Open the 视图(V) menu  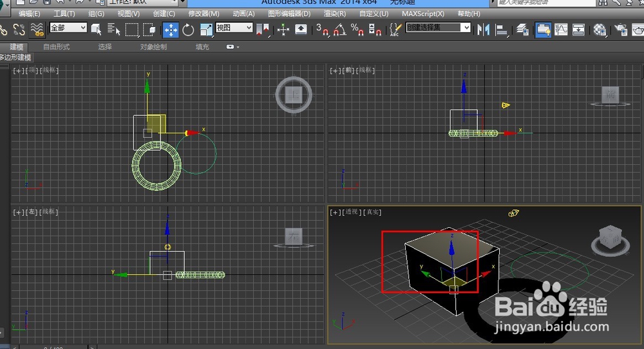[129, 14]
